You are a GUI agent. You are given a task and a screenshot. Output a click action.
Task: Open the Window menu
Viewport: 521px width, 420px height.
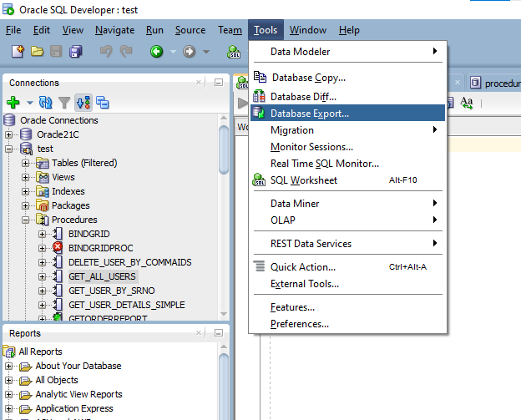308,30
